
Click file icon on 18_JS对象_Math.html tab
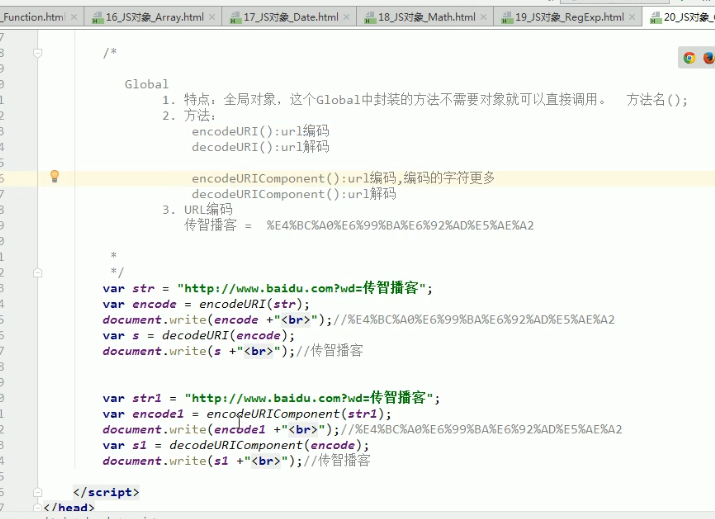(370, 18)
